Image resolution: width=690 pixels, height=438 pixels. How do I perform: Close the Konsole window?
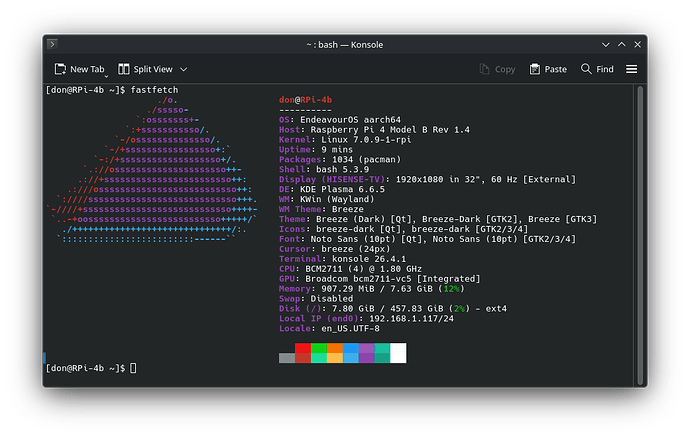pos(638,44)
